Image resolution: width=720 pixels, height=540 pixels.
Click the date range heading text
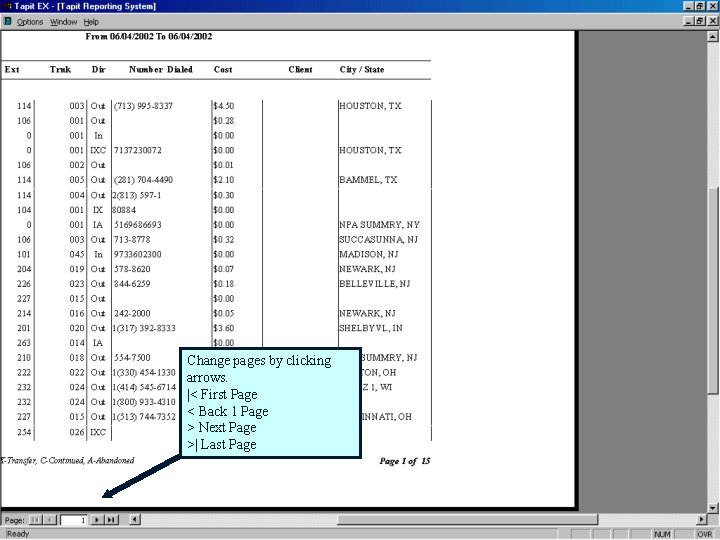click(x=149, y=36)
